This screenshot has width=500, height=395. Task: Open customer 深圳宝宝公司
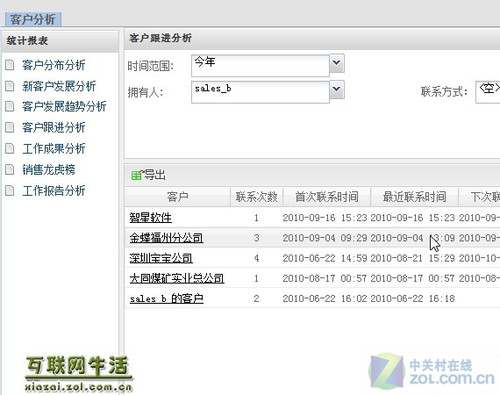(161, 258)
